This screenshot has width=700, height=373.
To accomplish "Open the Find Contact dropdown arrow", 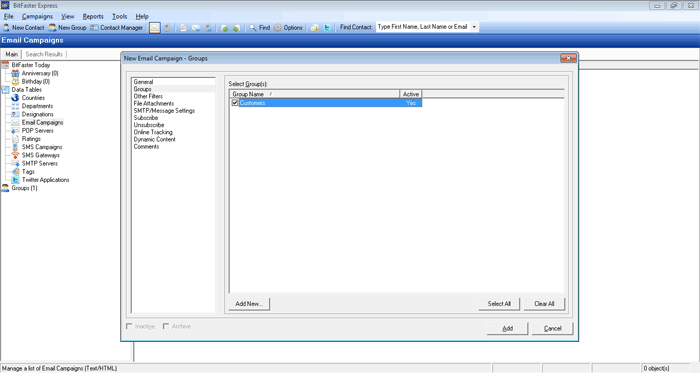I will click(x=474, y=27).
